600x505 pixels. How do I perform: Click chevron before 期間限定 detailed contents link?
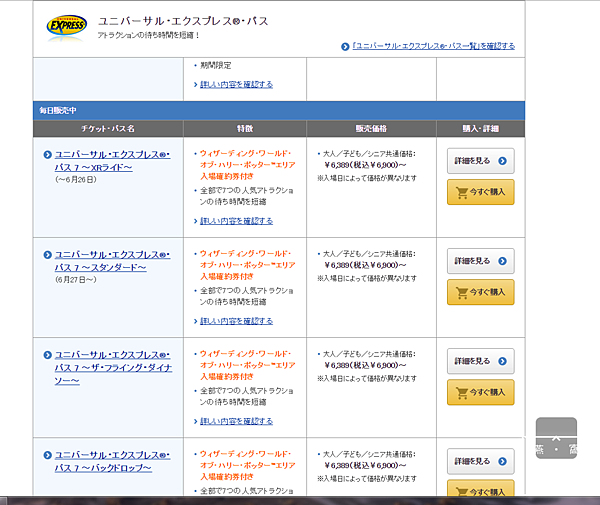coord(196,85)
